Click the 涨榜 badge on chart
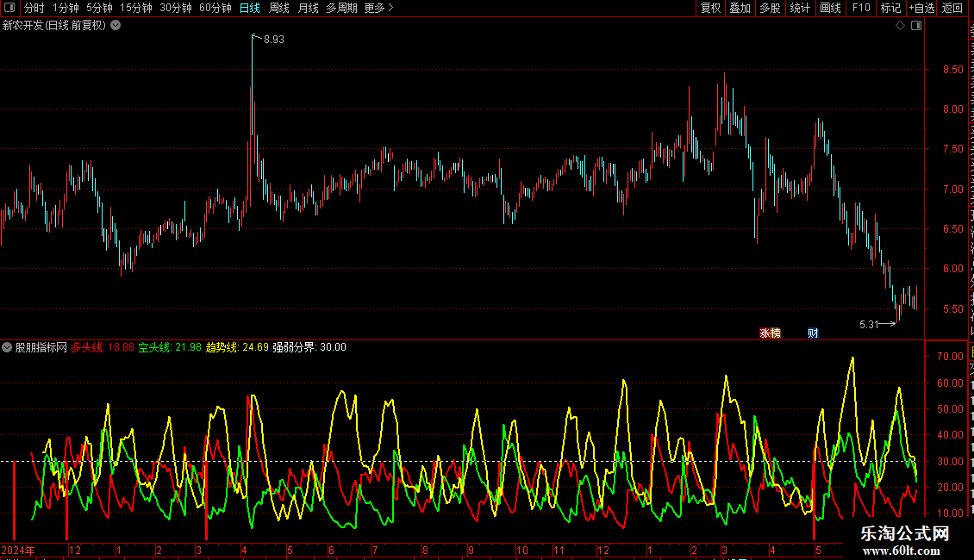This screenshot has width=974, height=560. (x=770, y=333)
